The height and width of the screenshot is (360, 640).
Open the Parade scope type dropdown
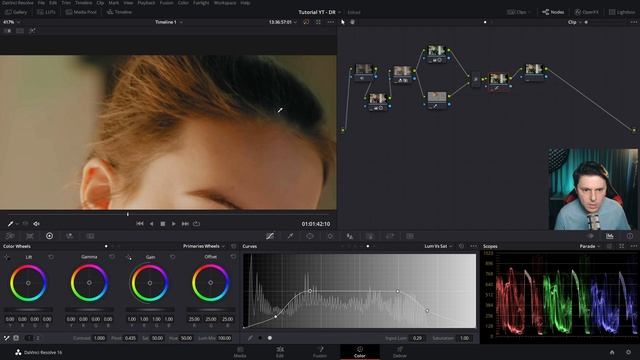point(590,246)
